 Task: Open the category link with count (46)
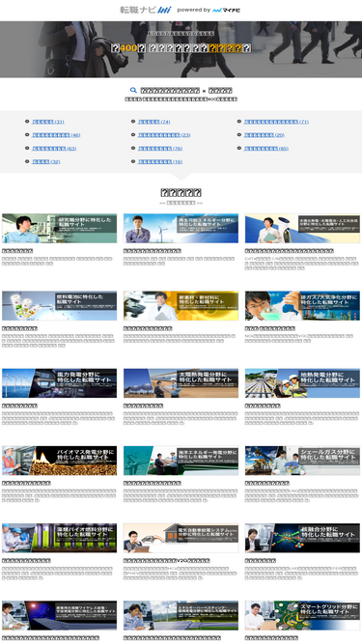56,135
